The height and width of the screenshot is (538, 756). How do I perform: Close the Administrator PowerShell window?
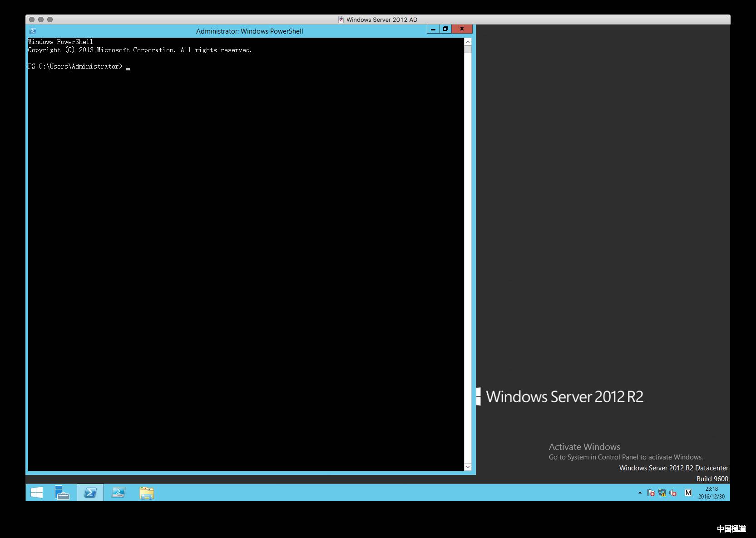[462, 29]
